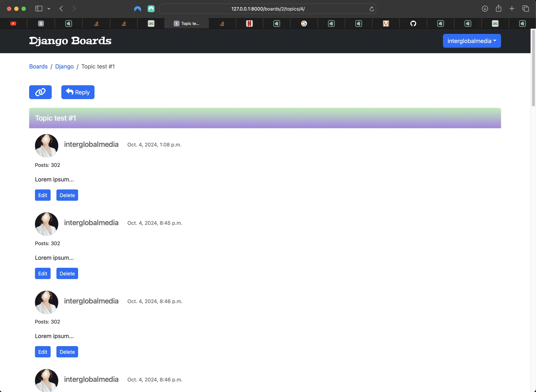
Task: Click the address bar showing 127.0.0.1:8000/boards/2/topics/4/
Action: [268, 9]
